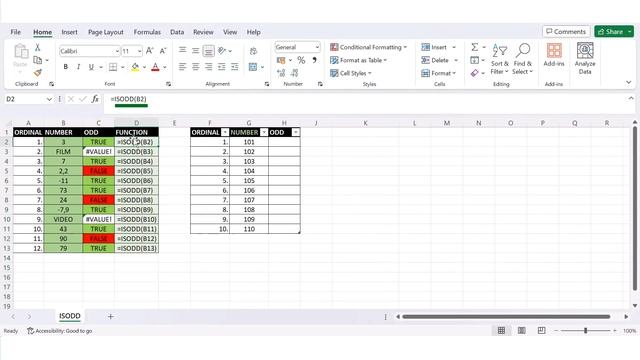
Task: Select the Format Painter brush icon
Action: click(x=38, y=73)
